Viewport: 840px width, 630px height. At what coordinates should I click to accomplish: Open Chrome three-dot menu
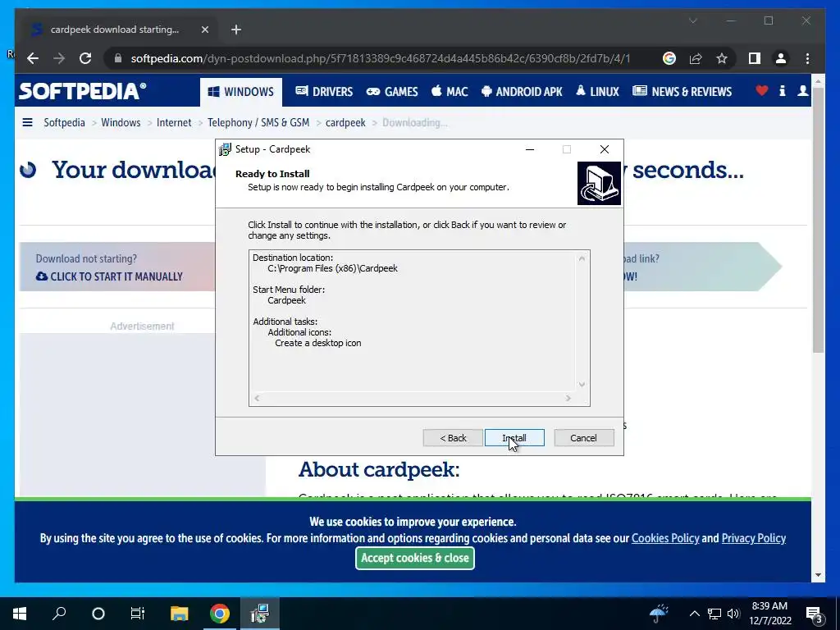pyautogui.click(x=807, y=58)
